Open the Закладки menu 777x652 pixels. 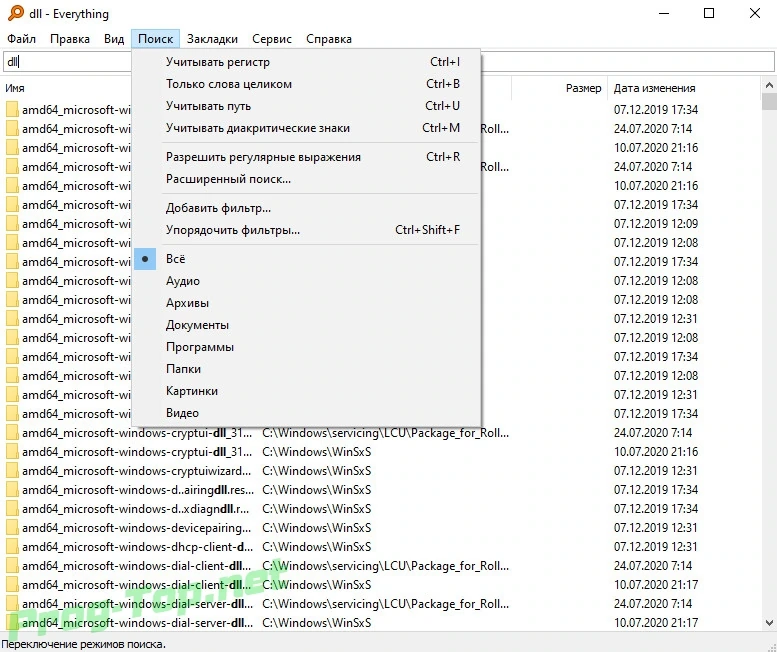click(x=212, y=39)
